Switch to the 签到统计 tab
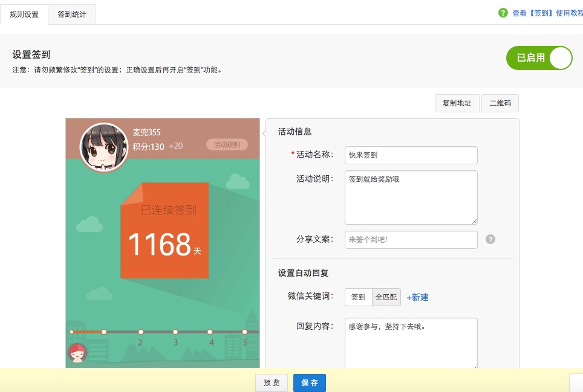Viewport: 583px width, 392px height. tap(72, 14)
